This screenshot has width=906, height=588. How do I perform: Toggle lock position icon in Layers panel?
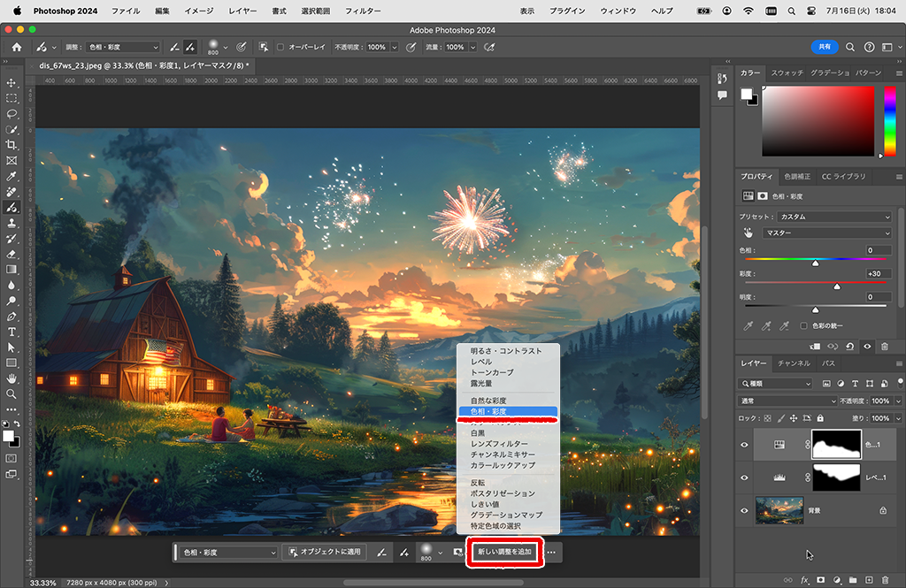(x=794, y=418)
